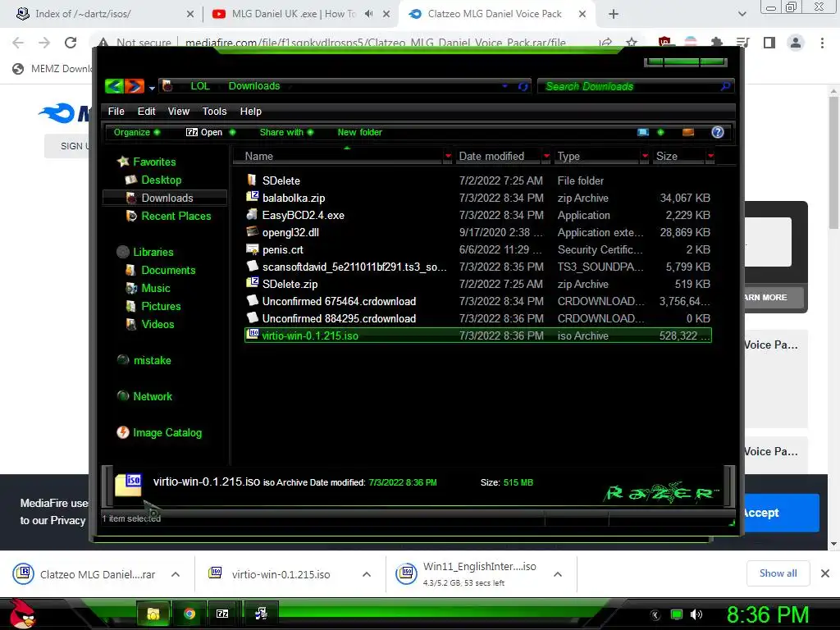Image resolution: width=840 pixels, height=630 pixels.
Task: Open 7-Zip from the taskbar
Action: click(222, 614)
